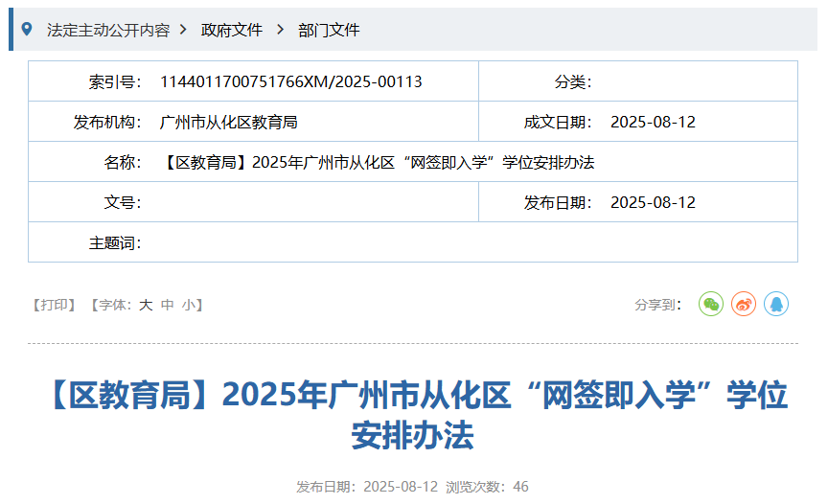Image resolution: width=828 pixels, height=504 pixels.
Task: Click the 成文日期 value 2025-08-12
Action: 653,123
